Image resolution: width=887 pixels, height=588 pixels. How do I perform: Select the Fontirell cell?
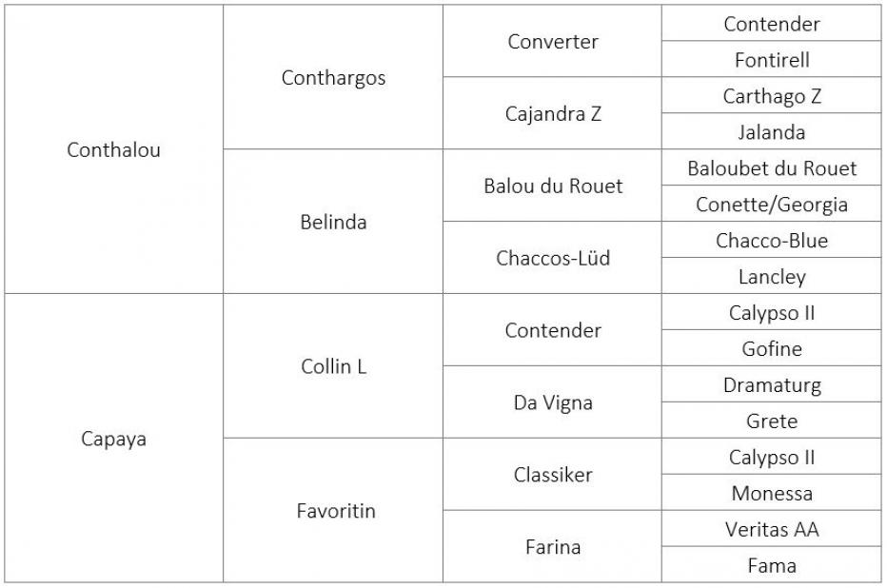click(x=772, y=59)
